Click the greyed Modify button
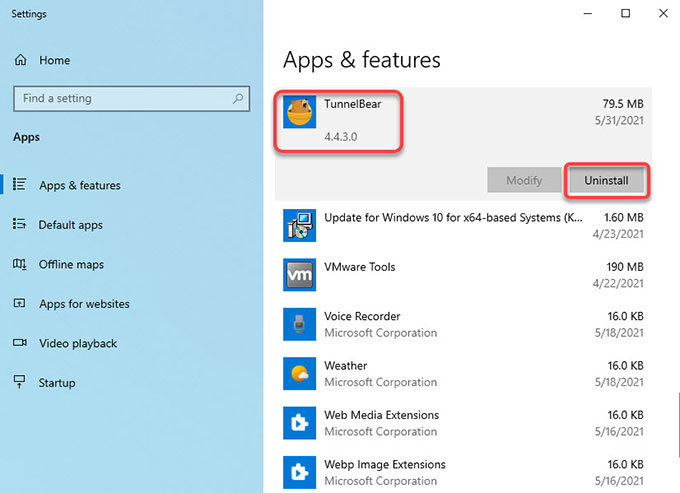The image size is (680, 493). (x=524, y=180)
